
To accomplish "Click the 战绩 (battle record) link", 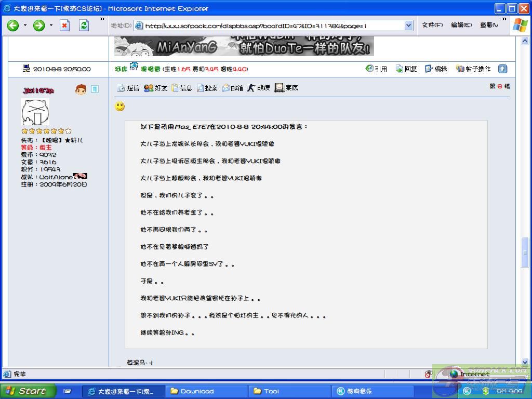I will 259,88.
